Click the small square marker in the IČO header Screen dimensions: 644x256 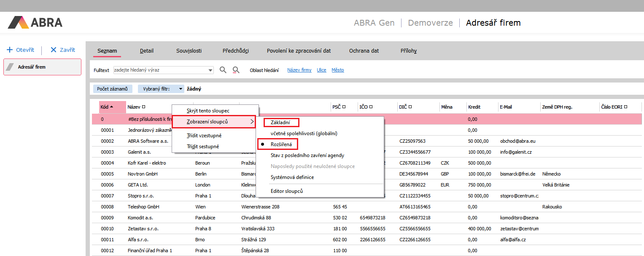[371, 107]
